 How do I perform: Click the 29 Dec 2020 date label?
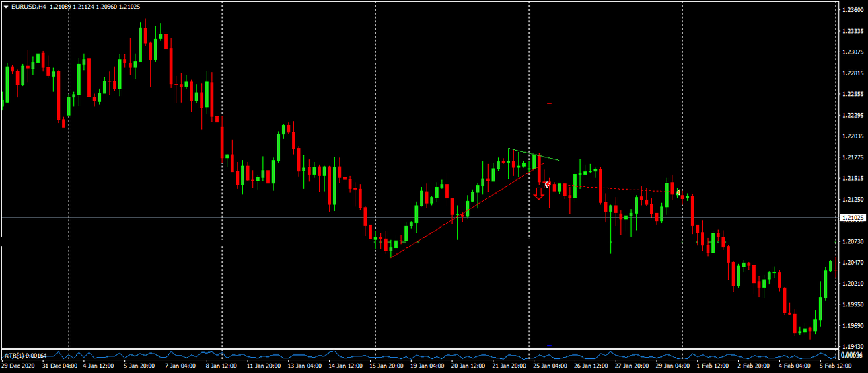(17, 366)
